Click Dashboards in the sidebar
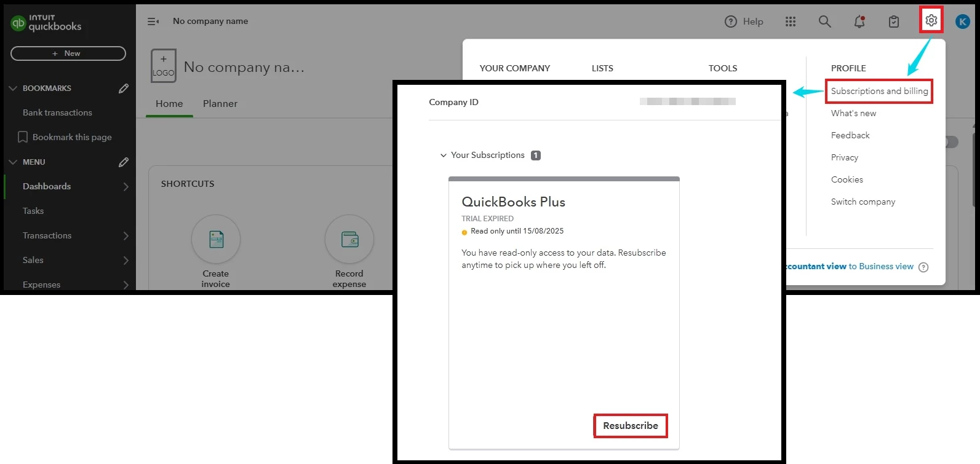The height and width of the screenshot is (464, 980). tap(47, 186)
